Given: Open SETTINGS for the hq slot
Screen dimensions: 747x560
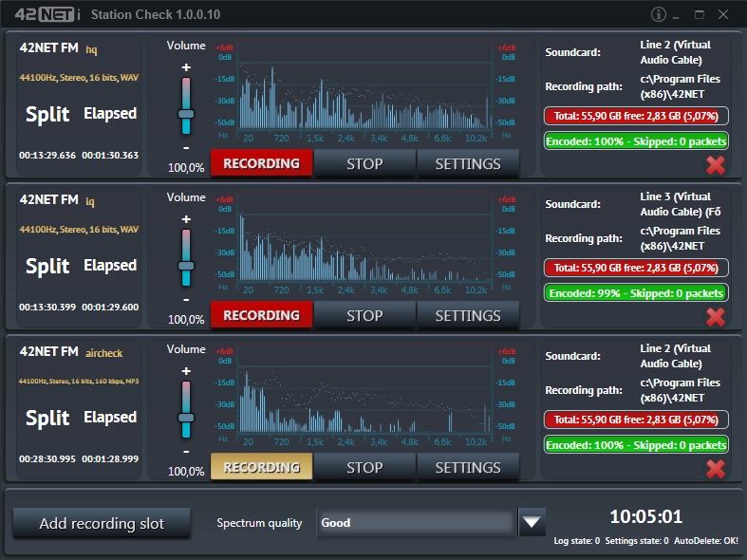Looking at the screenshot, I should tap(468, 163).
